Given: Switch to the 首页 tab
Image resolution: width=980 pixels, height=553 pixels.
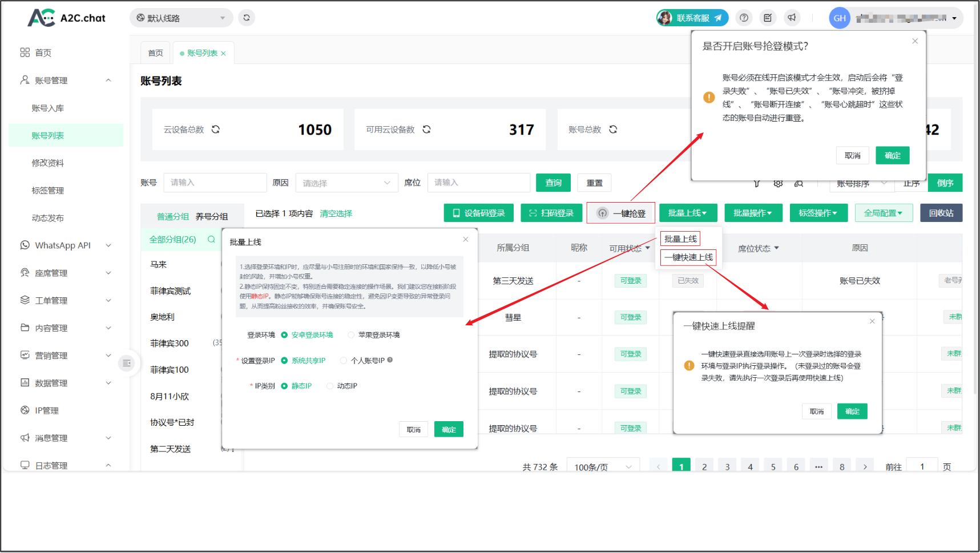Looking at the screenshot, I should [156, 53].
